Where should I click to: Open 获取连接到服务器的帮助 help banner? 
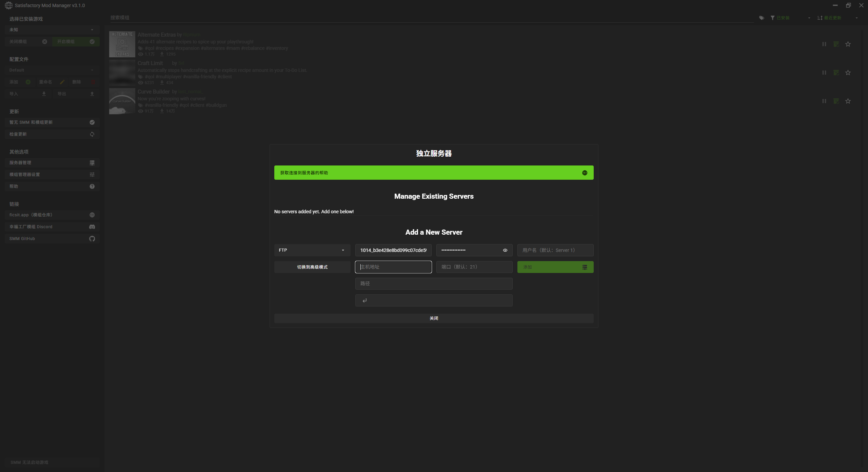[x=434, y=173]
